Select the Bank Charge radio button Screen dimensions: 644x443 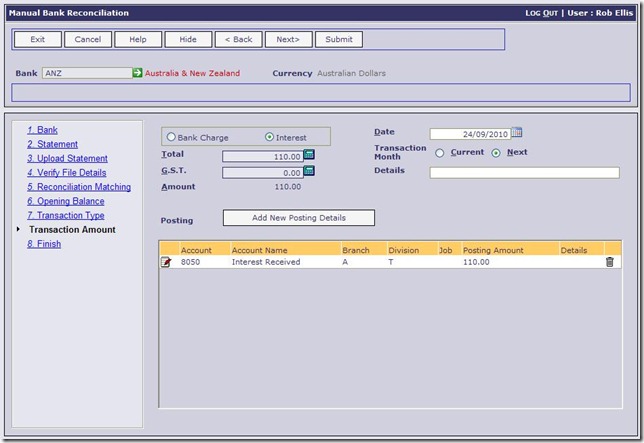tap(171, 137)
